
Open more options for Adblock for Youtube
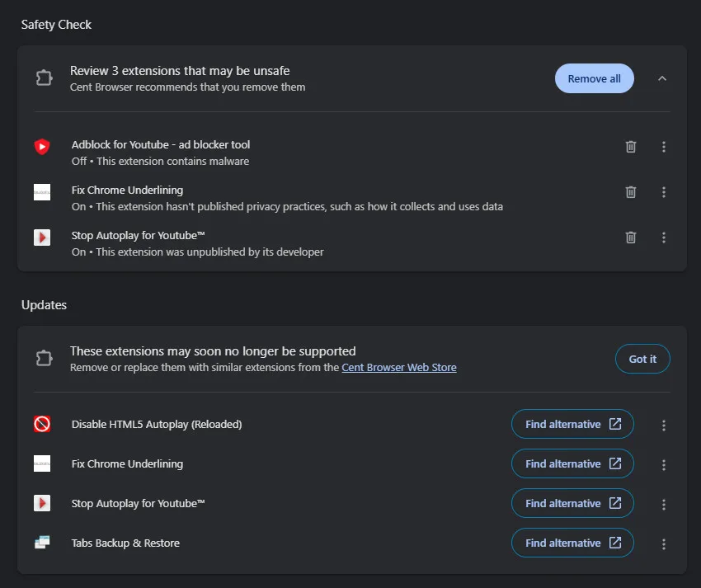click(663, 147)
